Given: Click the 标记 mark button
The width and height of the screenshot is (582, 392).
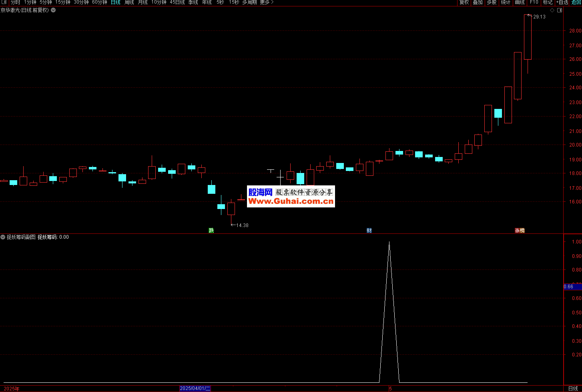Looking at the screenshot, I should point(548,2).
